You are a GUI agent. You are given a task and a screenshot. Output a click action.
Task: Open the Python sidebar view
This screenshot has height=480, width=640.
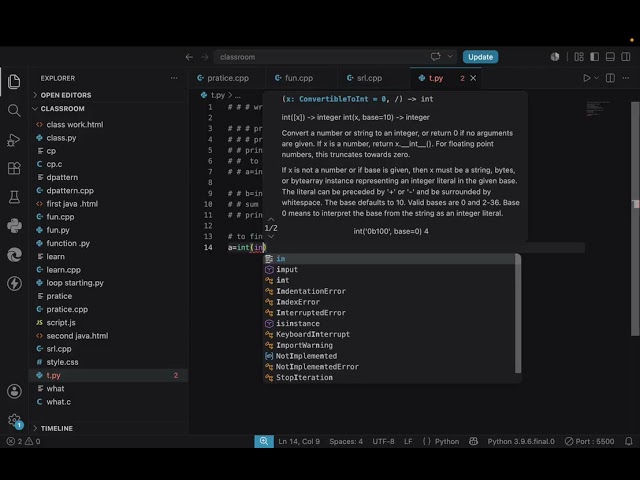[x=14, y=226]
